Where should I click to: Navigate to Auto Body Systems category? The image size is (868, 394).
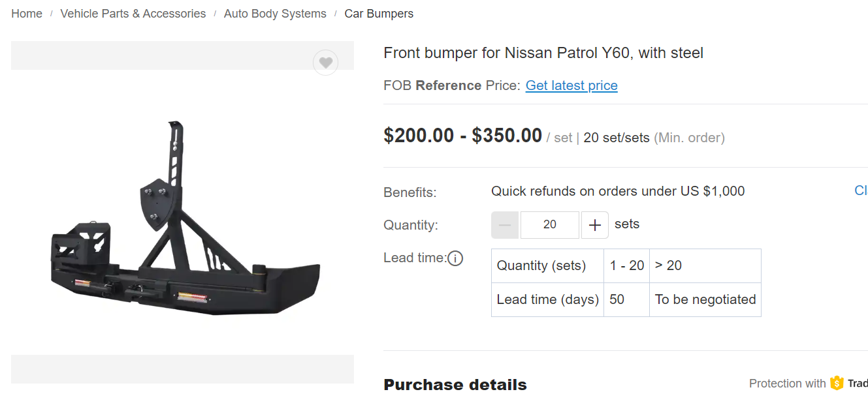(275, 14)
